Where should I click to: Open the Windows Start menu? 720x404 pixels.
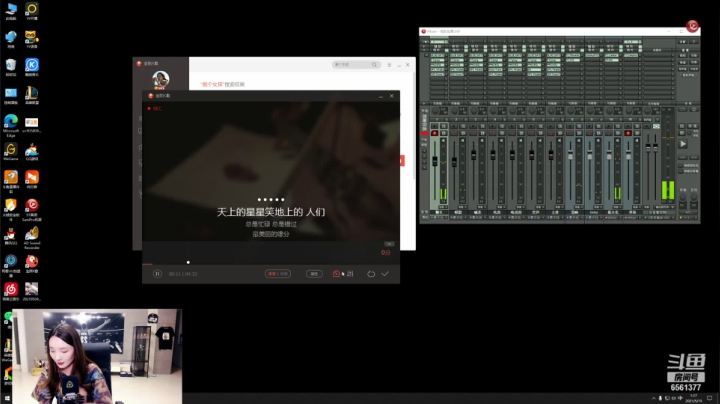click(6, 398)
